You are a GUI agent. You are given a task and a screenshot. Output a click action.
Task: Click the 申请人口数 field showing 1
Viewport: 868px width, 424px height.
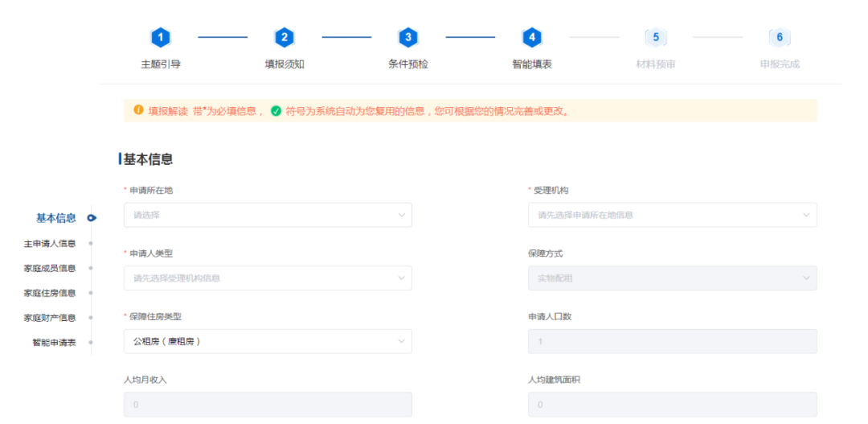coord(673,341)
